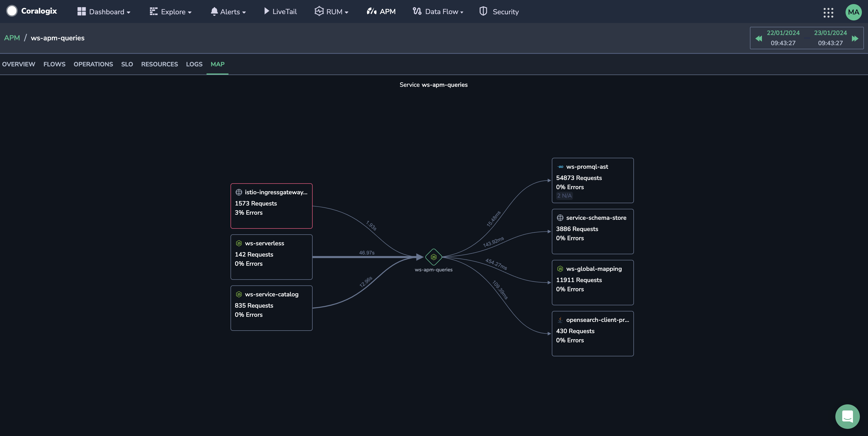Switch to the LOGS tab
Viewport: 868px width, 436px height.
(194, 64)
